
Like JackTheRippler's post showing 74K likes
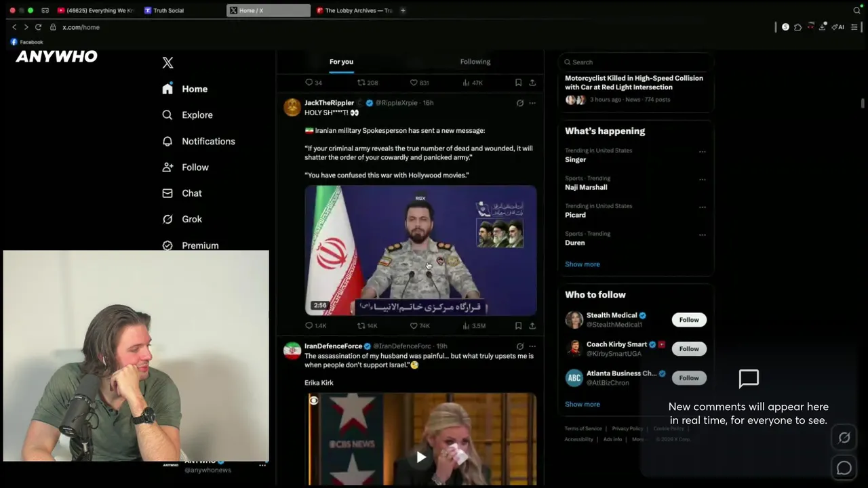419,326
